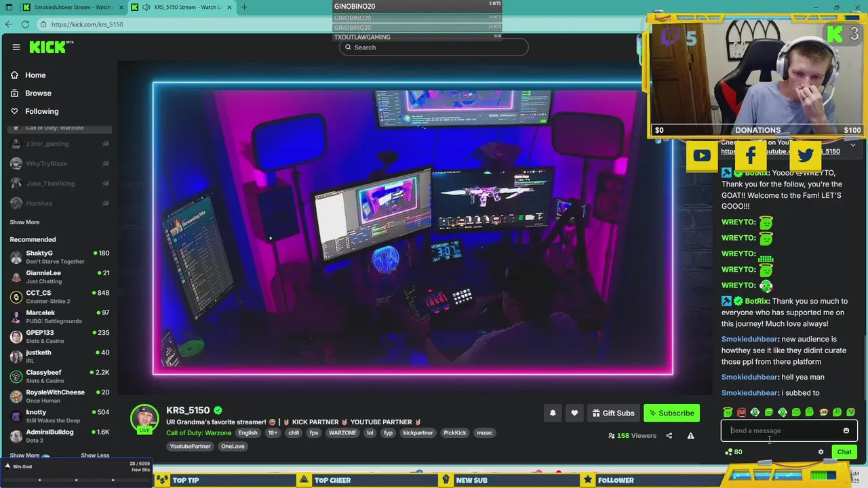Send message with Chat button
Viewport: 868px width, 488px height.
(844, 452)
